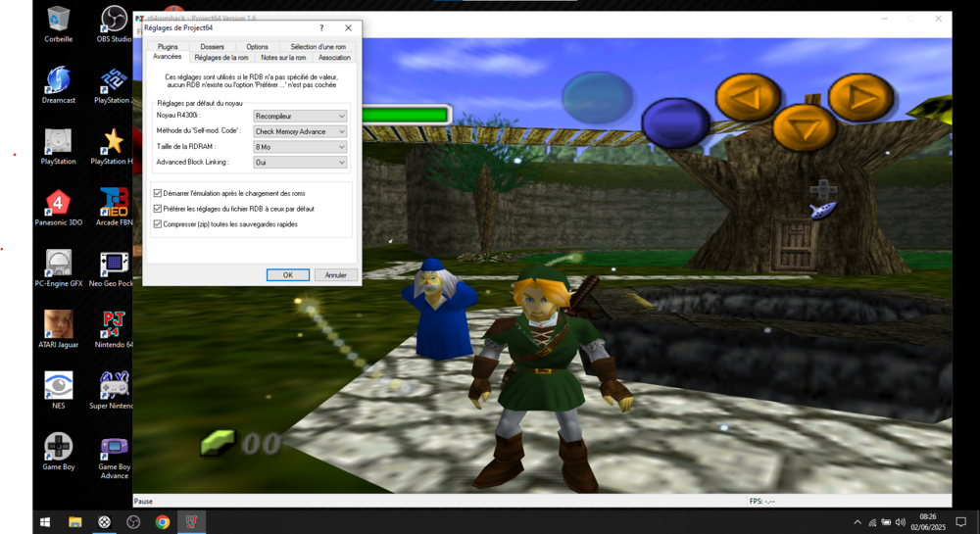Open the Game Boy Advance shortcut
Image resolution: width=980 pixels, height=534 pixels.
[x=114, y=449]
